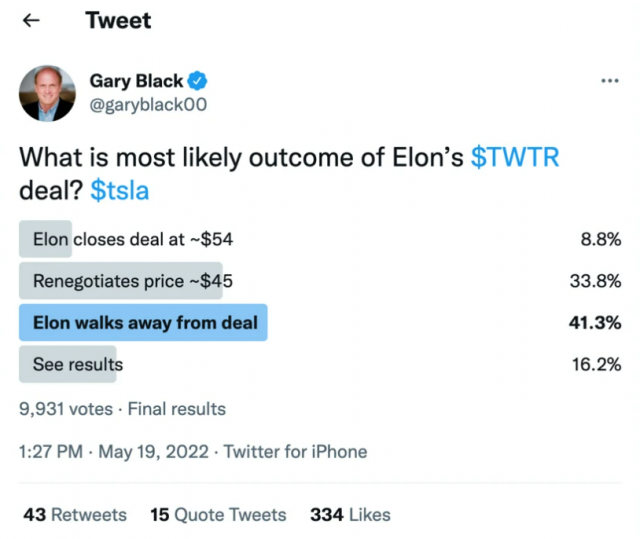
Task: Click the blue verified badge
Action: [197, 80]
